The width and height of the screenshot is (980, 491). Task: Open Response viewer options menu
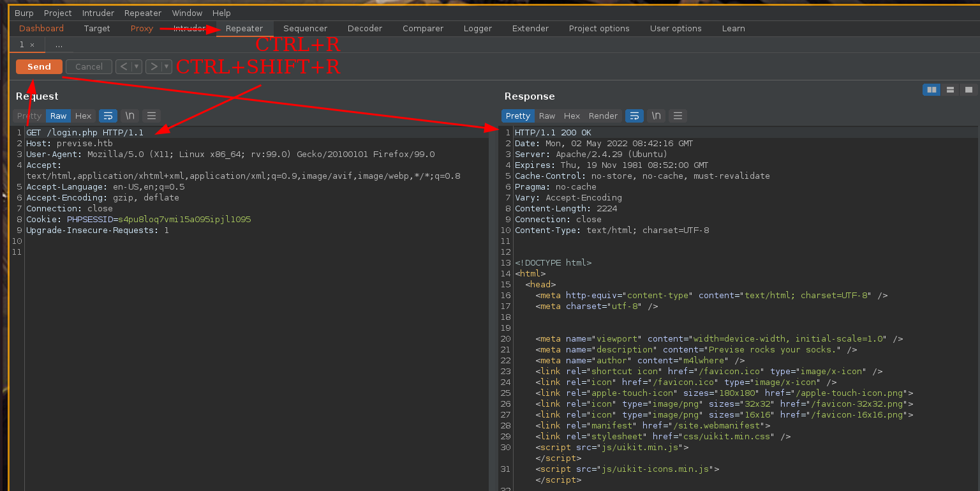click(x=678, y=116)
